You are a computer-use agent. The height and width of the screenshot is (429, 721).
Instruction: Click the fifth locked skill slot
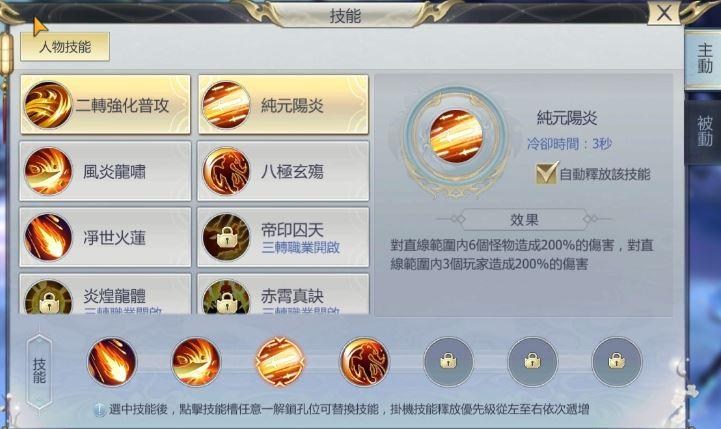point(448,361)
